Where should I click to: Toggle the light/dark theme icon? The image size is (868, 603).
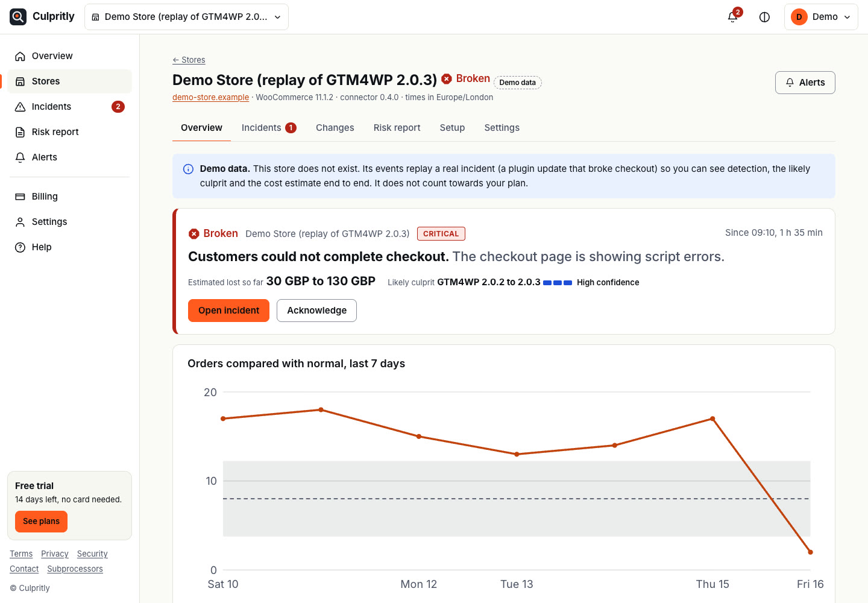coord(764,17)
